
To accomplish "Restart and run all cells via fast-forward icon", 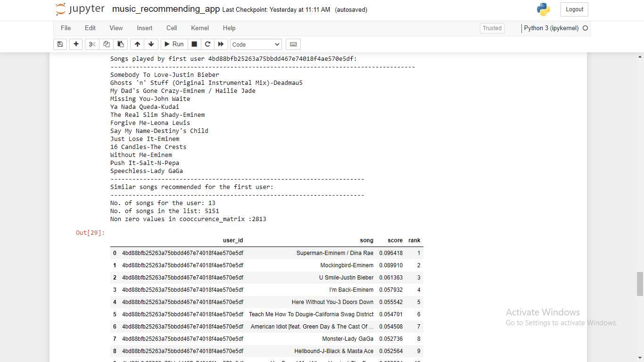I will (x=221, y=44).
